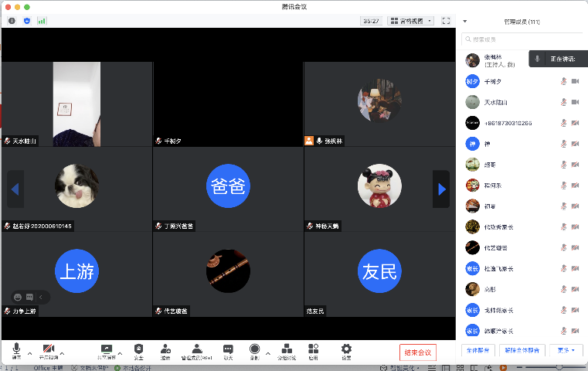Toggle microphone for member +8618730310265

(x=563, y=123)
